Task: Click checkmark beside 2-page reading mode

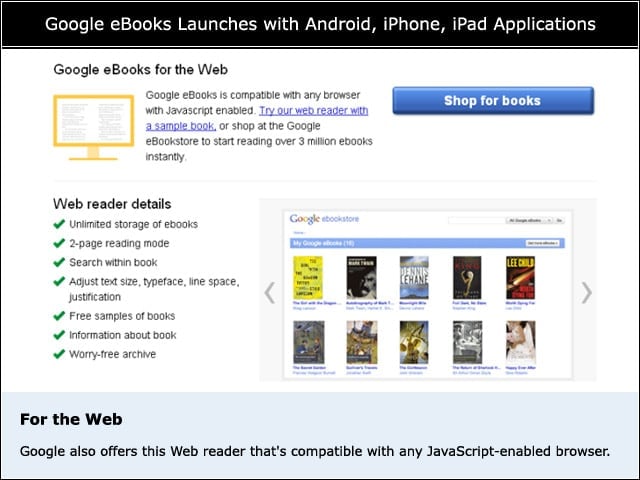Action: point(59,243)
